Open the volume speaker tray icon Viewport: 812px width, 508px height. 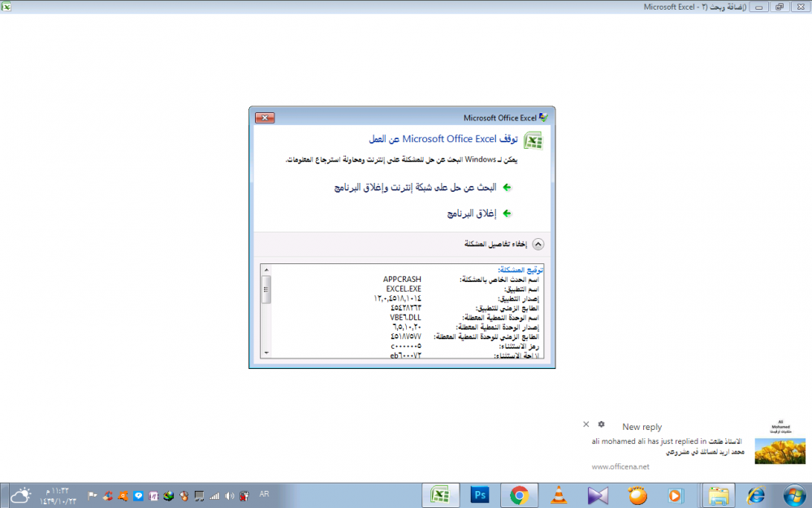230,496
